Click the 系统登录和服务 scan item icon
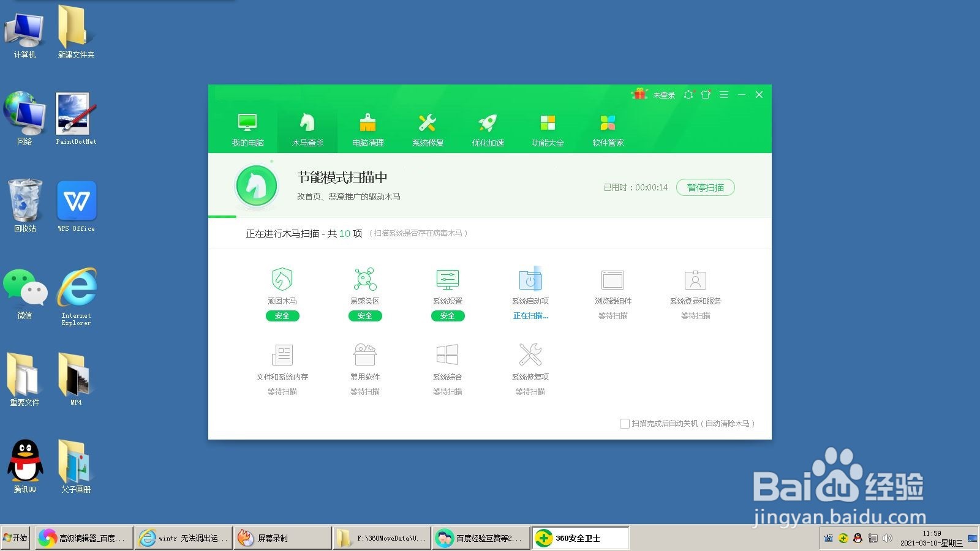The image size is (980, 551). (x=696, y=280)
